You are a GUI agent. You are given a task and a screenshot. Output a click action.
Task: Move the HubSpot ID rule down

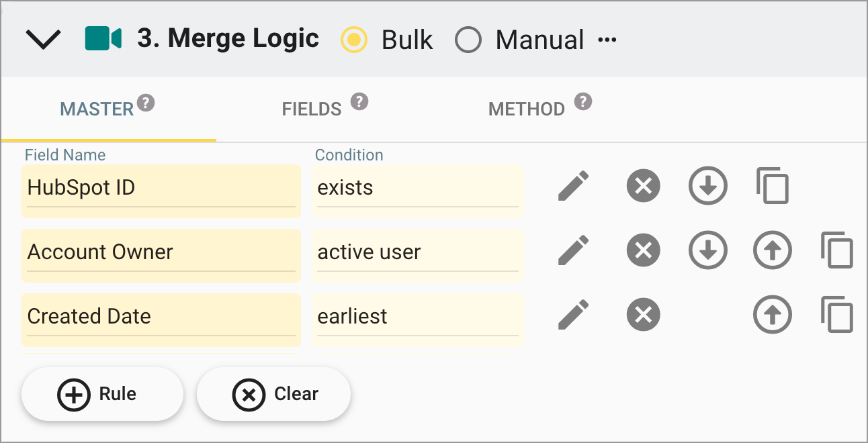[x=707, y=187]
